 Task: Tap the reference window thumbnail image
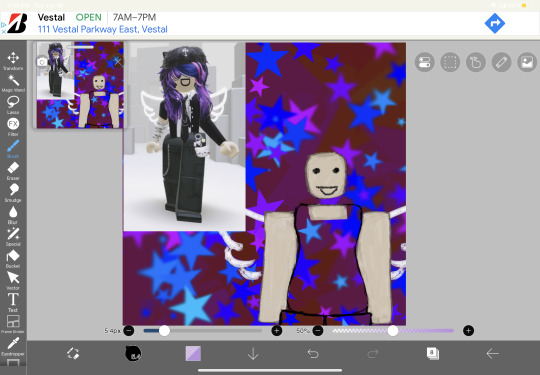(80, 85)
